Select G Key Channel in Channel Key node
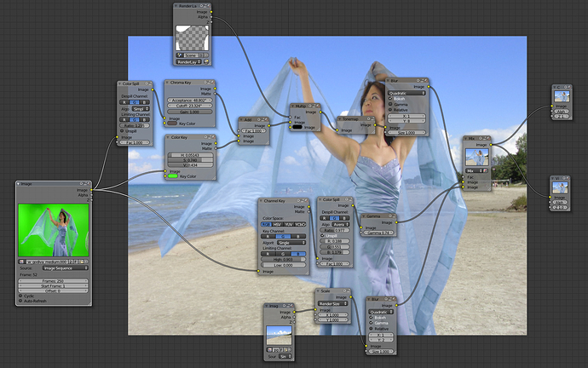The width and height of the screenshot is (588, 368). pyautogui.click(x=283, y=237)
